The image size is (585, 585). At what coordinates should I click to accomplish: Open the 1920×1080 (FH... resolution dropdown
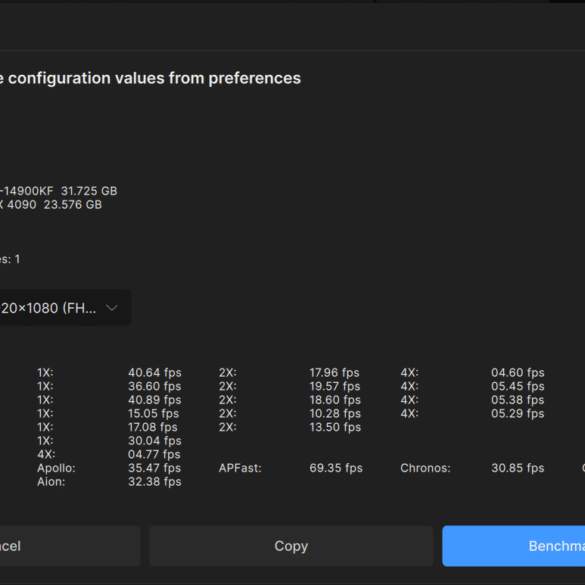tap(65, 308)
